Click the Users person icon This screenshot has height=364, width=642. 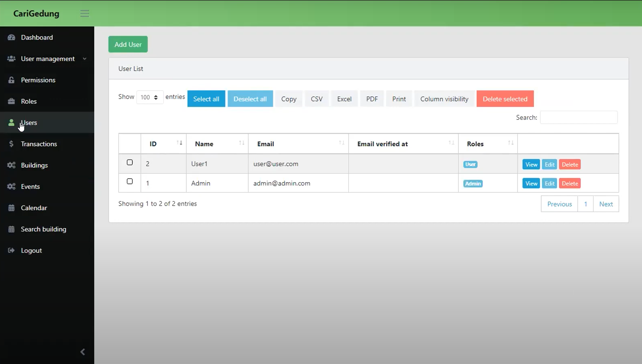point(11,122)
